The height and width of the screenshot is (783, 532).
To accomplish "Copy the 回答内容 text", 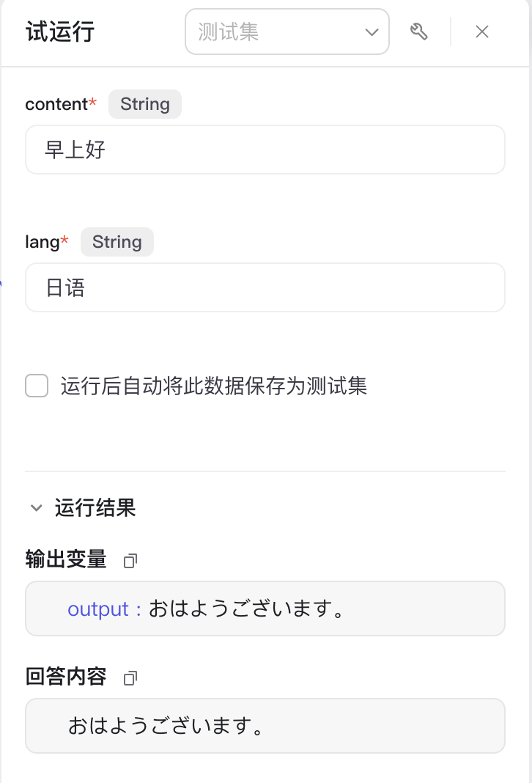I will point(130,677).
